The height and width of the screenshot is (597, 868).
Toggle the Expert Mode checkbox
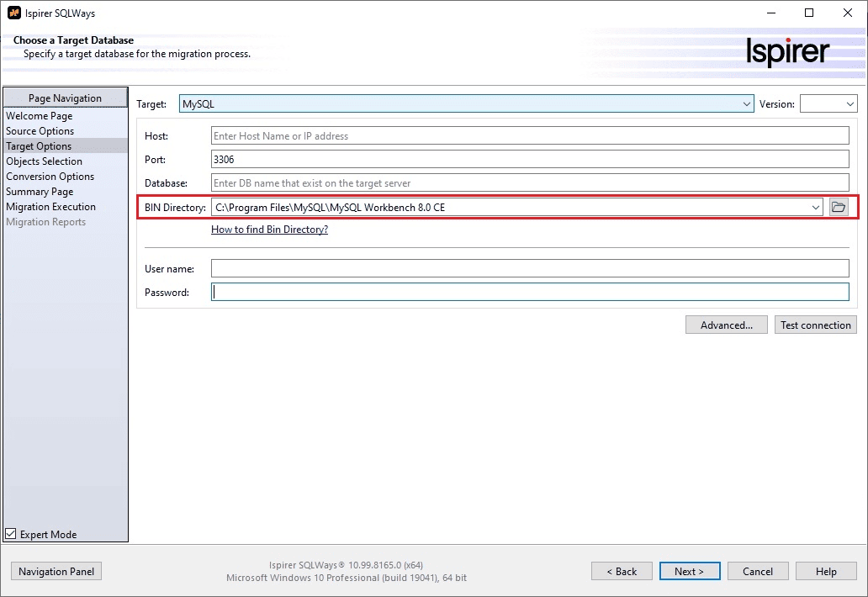(x=10, y=533)
